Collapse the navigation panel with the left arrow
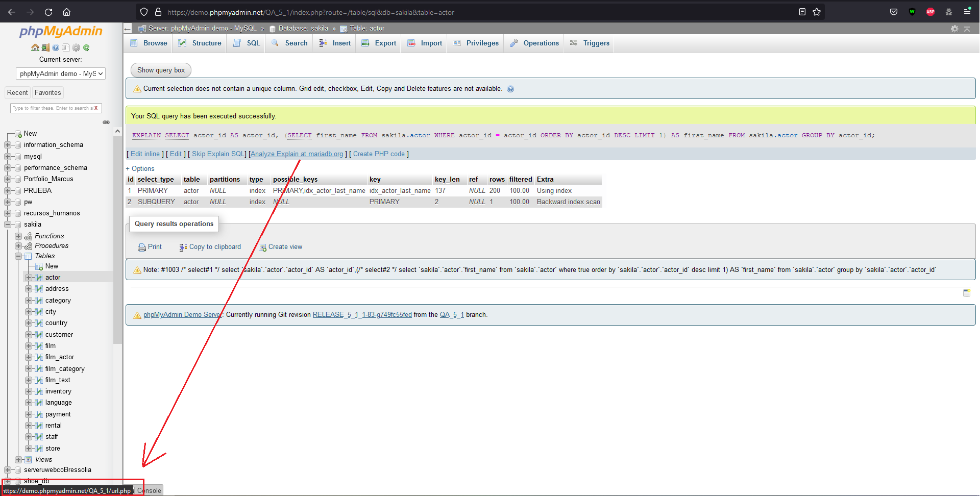Image resolution: width=980 pixels, height=496 pixels. pyautogui.click(x=127, y=28)
